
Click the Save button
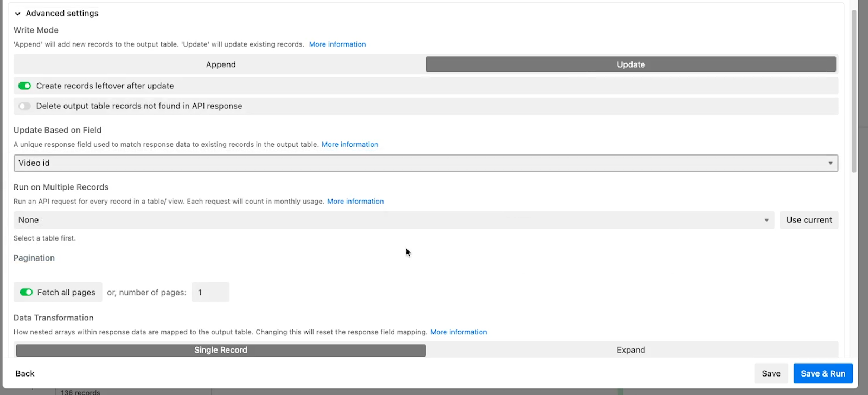771,373
